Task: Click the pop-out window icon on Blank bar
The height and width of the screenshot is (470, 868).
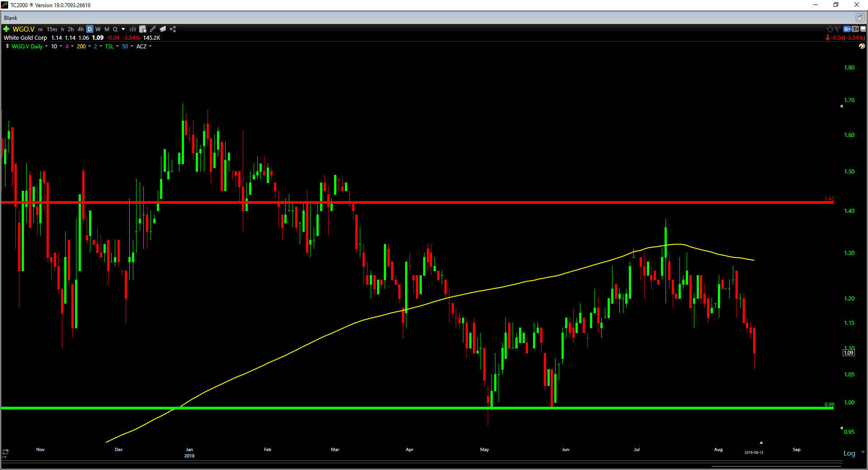Action: coord(860,18)
